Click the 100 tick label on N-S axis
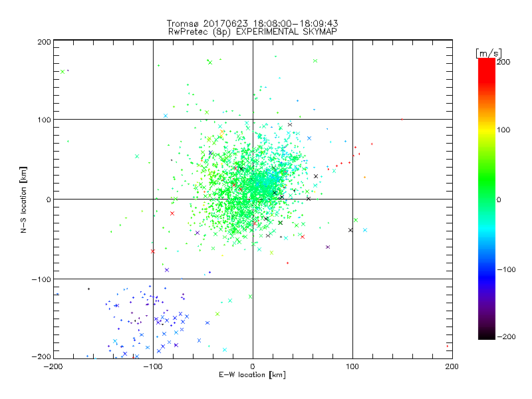532x399 pixels. [x=45, y=120]
